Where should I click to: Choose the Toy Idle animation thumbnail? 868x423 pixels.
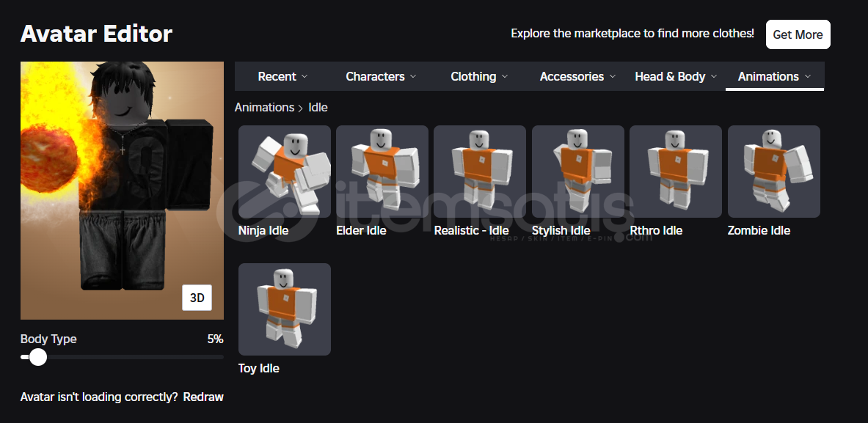(x=285, y=309)
